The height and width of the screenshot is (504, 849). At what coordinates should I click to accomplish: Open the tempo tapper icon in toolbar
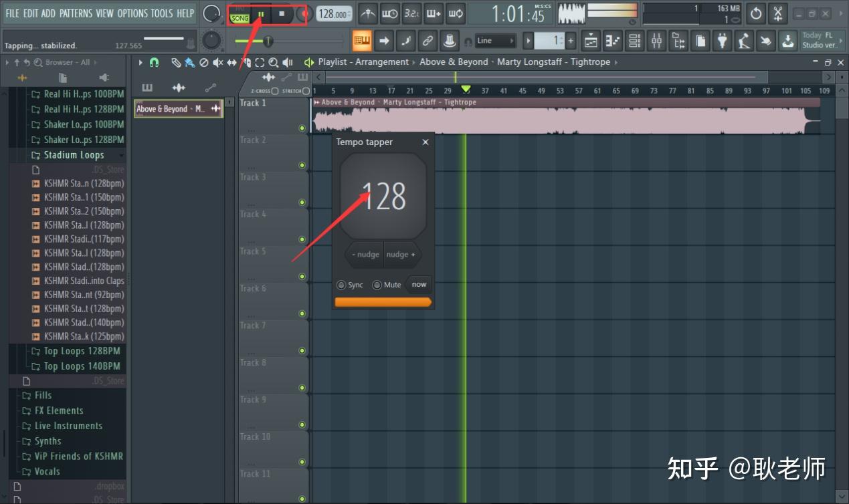point(744,41)
